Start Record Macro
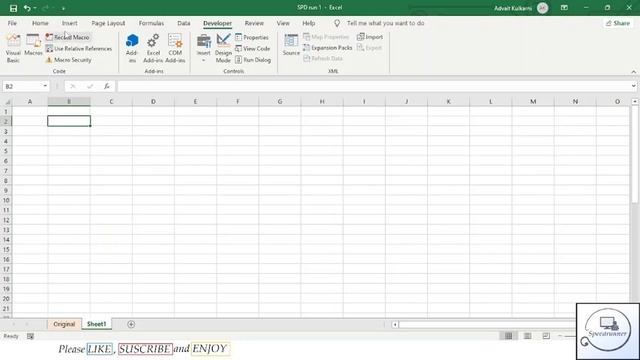 (67, 37)
